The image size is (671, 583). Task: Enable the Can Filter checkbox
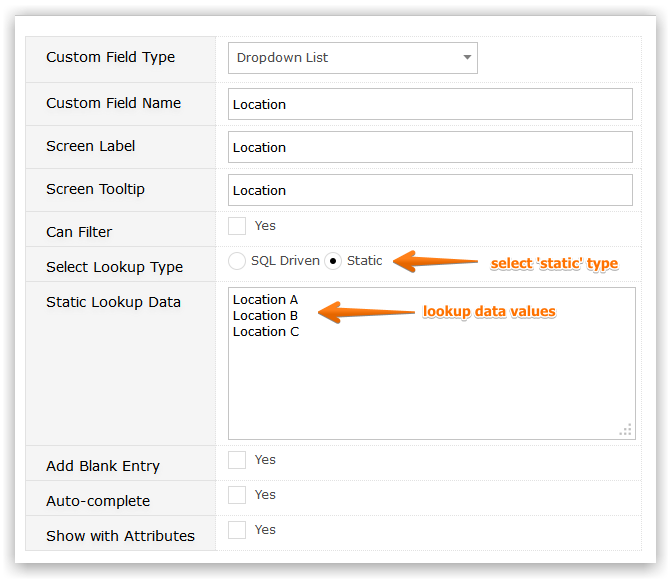coord(237,226)
